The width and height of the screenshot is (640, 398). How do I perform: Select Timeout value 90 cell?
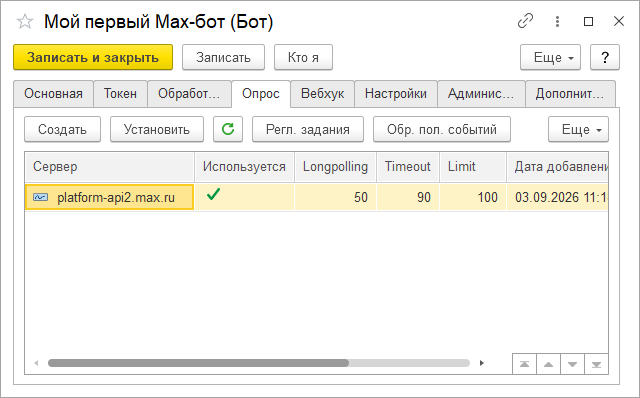point(407,197)
